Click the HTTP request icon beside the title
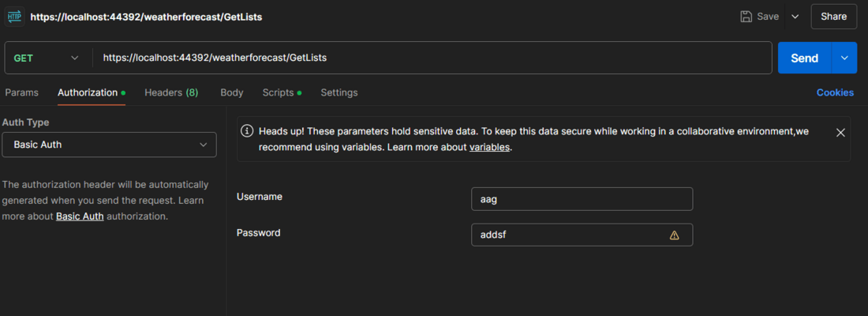Image resolution: width=868 pixels, height=316 pixels. (14, 16)
